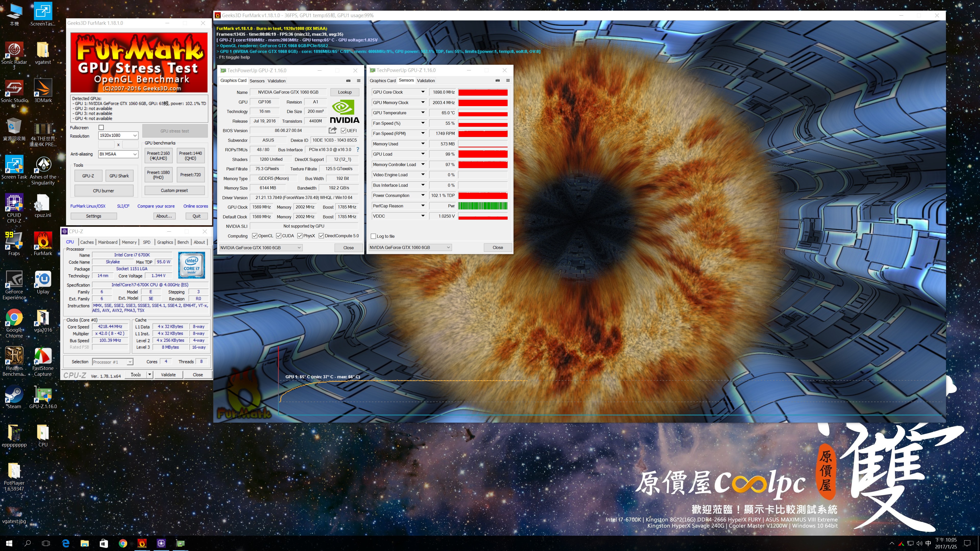Click the screenshot camera icon in GPU-Z Sensors window
The height and width of the screenshot is (551, 980).
point(498,80)
